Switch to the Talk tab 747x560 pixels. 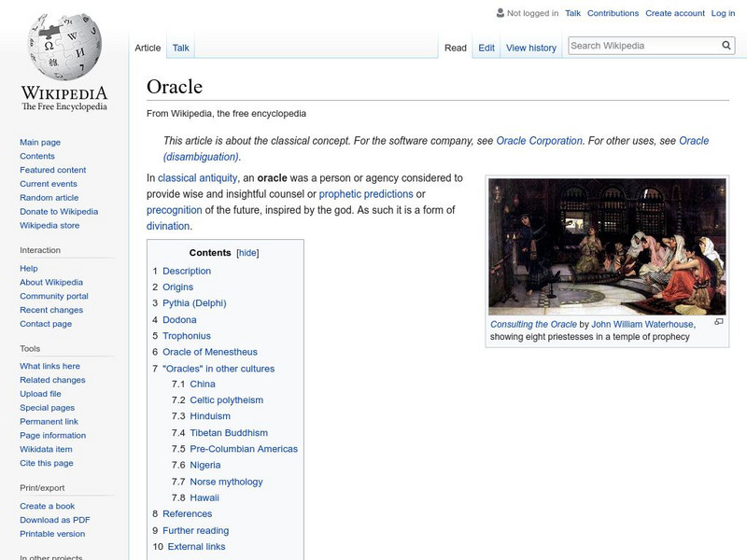click(179, 47)
